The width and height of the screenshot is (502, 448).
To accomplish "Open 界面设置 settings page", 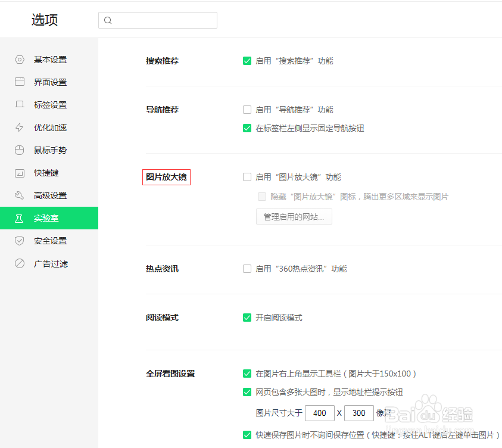I will pos(49,82).
